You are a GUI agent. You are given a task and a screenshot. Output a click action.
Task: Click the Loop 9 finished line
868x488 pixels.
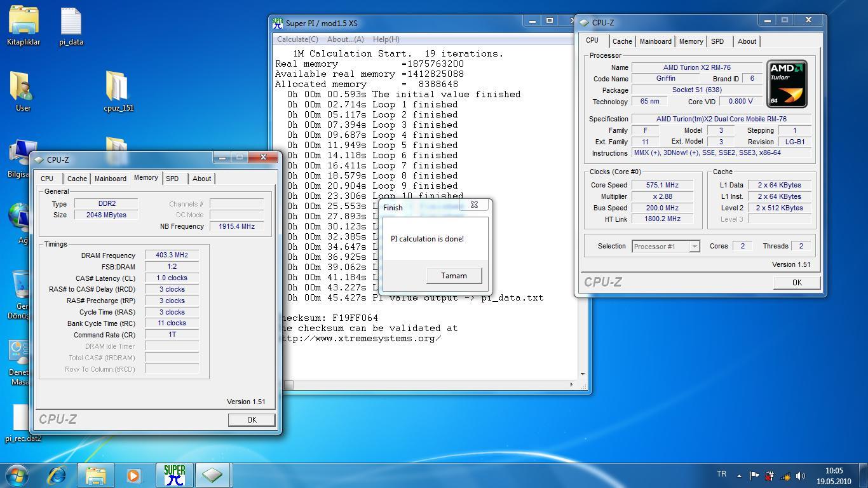pyautogui.click(x=372, y=186)
